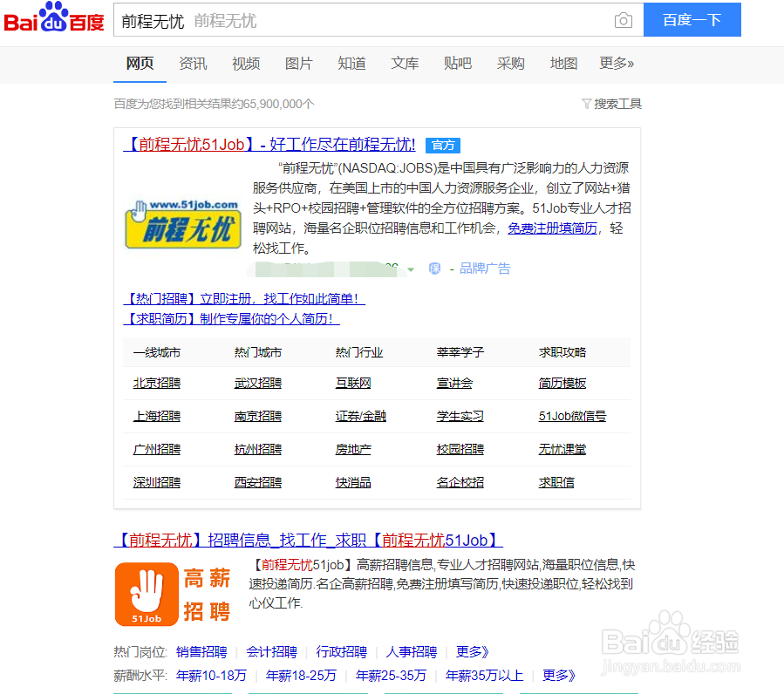Click 南京招聘 link
784x694 pixels.
[x=258, y=416]
